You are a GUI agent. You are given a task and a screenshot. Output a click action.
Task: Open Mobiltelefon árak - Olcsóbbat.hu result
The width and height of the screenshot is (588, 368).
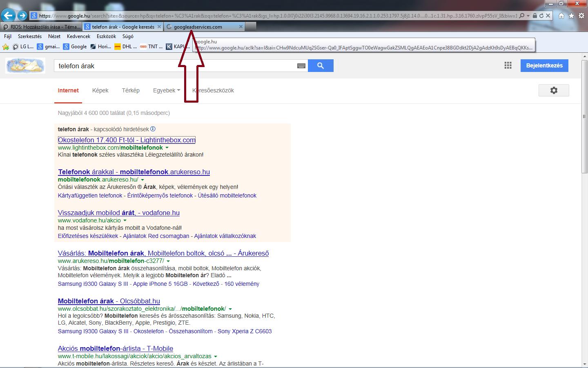pyautogui.click(x=109, y=301)
